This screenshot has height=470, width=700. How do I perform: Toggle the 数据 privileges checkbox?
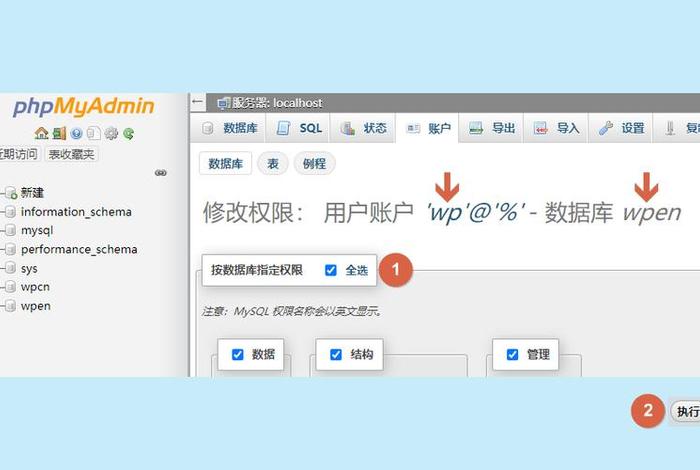(x=238, y=354)
